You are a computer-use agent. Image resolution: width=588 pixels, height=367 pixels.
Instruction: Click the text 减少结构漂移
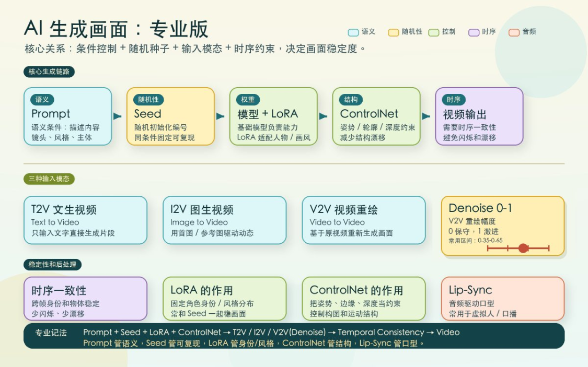click(x=363, y=137)
